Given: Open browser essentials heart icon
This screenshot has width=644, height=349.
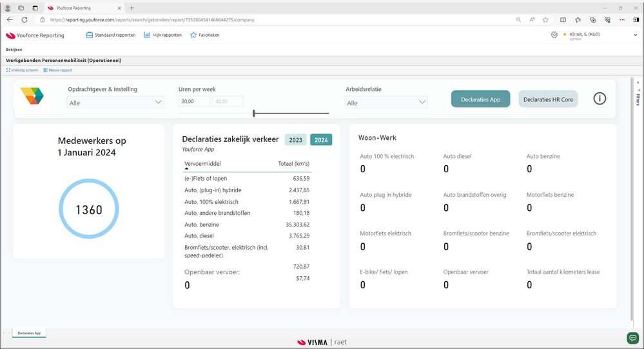Looking at the screenshot, I should [x=607, y=20].
